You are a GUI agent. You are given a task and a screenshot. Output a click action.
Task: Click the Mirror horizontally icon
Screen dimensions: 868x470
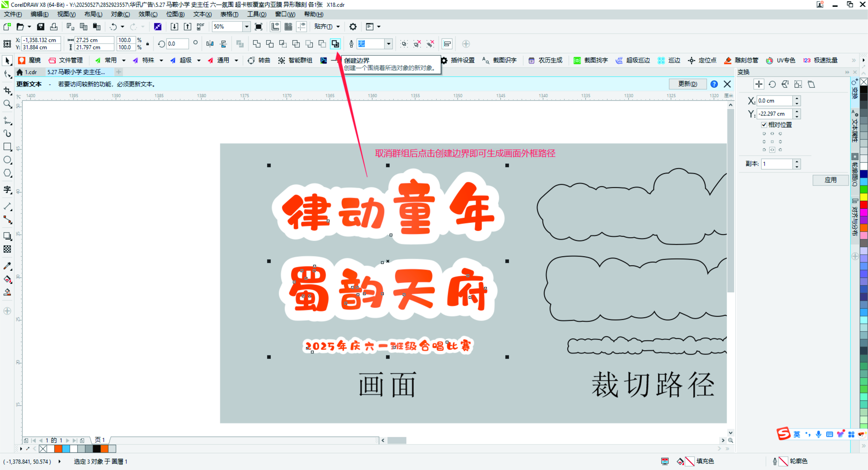210,44
